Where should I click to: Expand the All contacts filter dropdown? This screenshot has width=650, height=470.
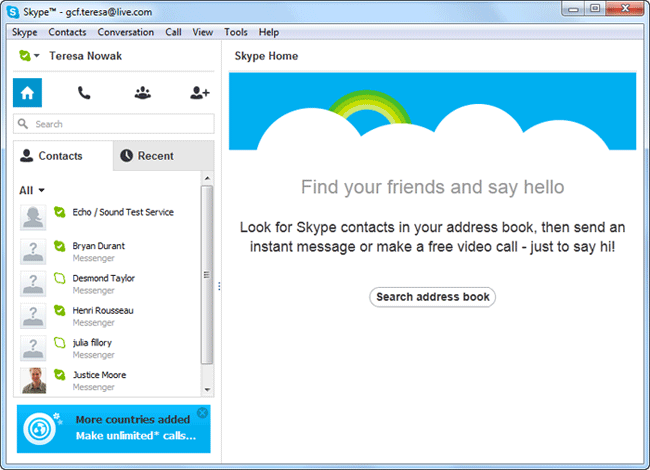[32, 190]
